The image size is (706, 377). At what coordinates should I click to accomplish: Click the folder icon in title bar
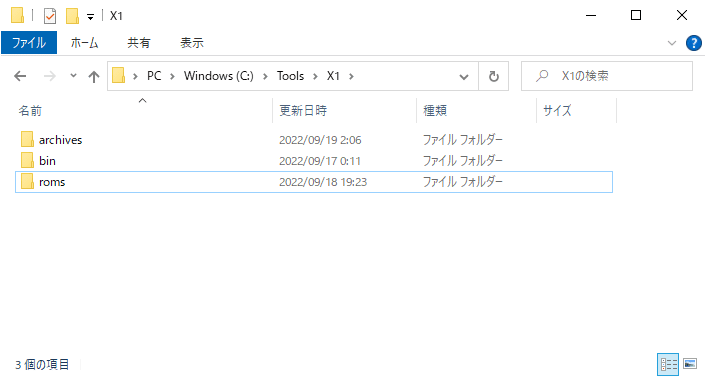pyautogui.click(x=17, y=15)
